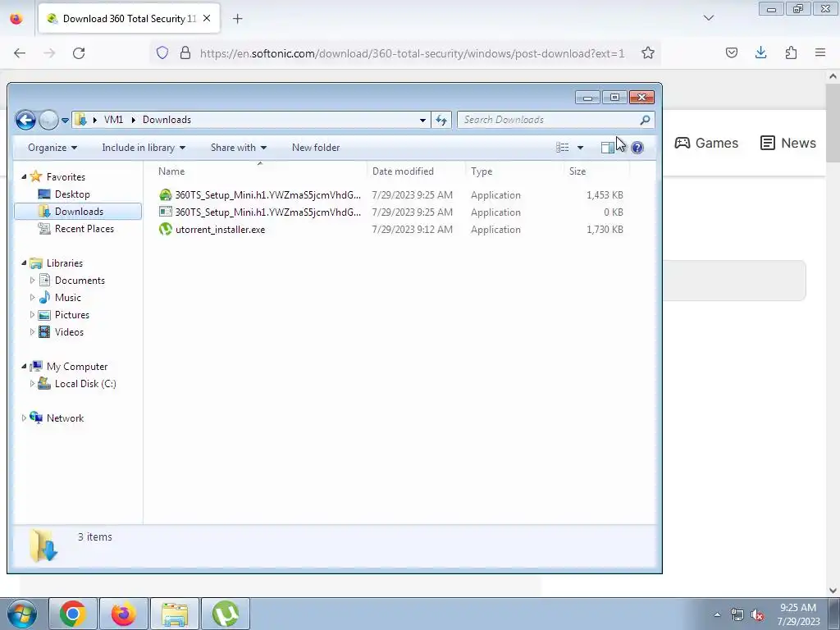Change your view icon in toolbar
The height and width of the screenshot is (630, 840).
pos(563,148)
